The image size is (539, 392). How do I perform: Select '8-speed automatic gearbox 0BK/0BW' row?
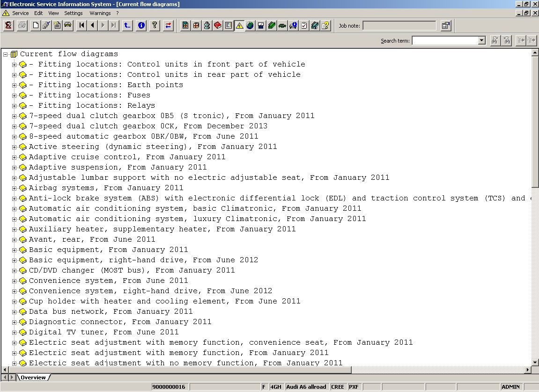[x=144, y=136]
